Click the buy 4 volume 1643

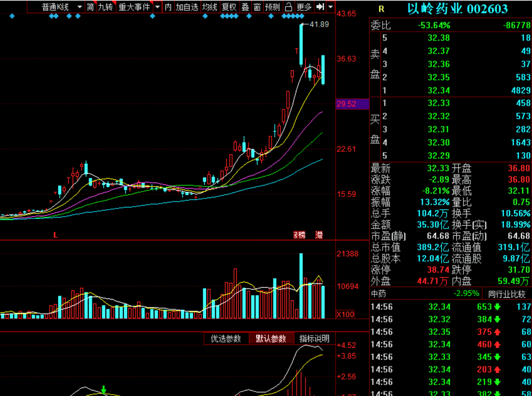pyautogui.click(x=521, y=143)
